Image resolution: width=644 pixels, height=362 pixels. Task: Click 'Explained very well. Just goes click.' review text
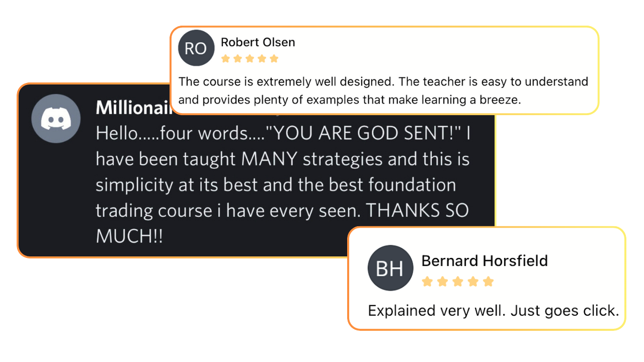494,311
